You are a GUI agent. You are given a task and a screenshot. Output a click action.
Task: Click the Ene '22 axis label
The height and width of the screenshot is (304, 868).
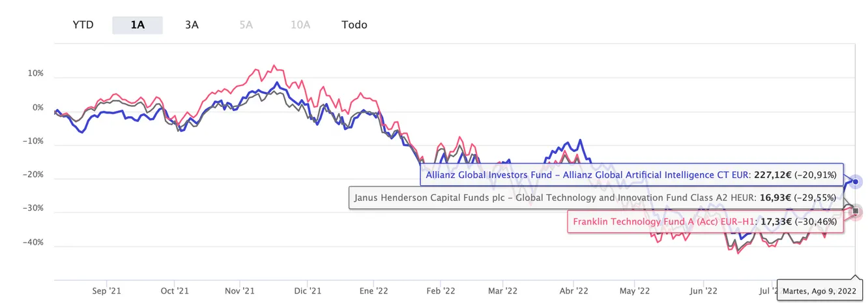click(x=374, y=291)
